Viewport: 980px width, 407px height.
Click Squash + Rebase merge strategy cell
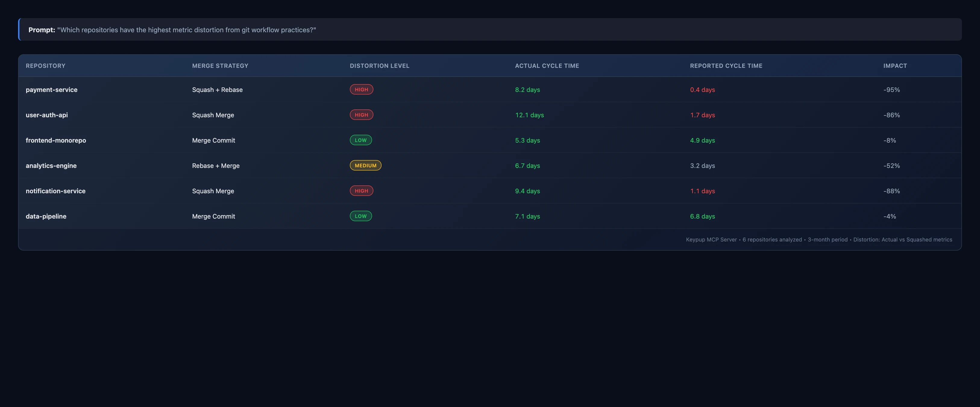(x=217, y=90)
